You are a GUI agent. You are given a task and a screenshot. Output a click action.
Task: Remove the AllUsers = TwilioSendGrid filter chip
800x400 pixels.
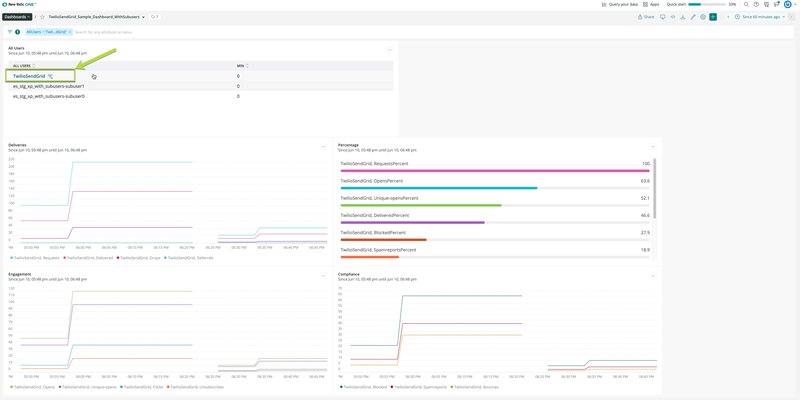[x=70, y=32]
